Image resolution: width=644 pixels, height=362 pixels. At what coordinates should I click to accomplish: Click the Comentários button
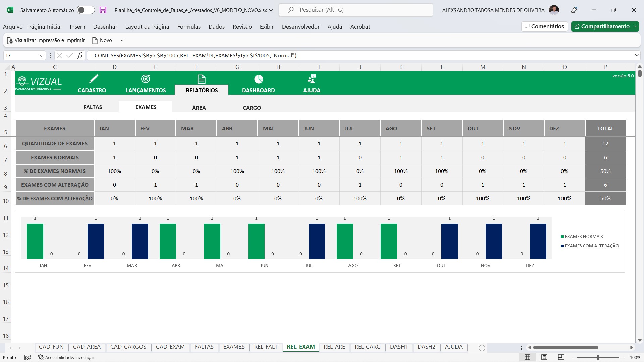tap(544, 26)
